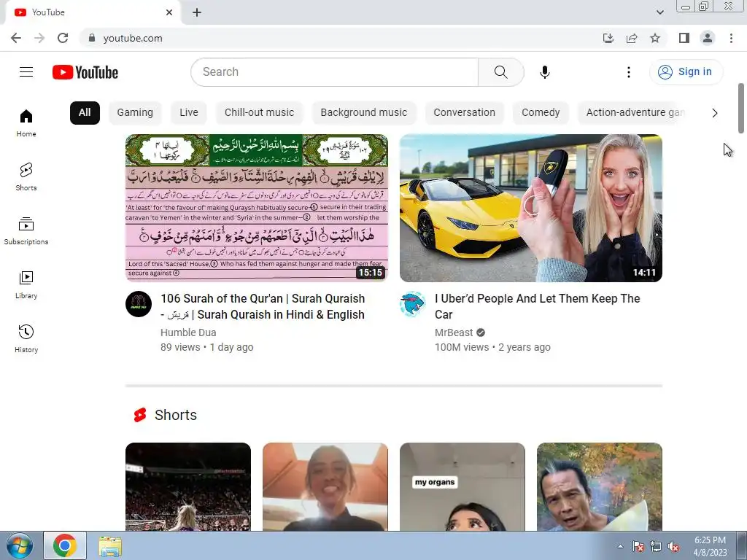Click the network tray icon
Viewport: 747px width, 560px height.
coord(656,547)
